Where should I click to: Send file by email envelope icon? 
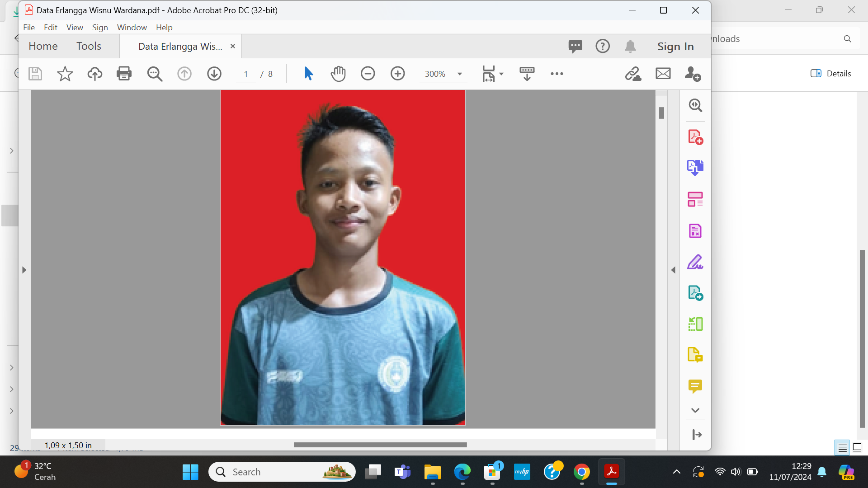click(x=663, y=74)
